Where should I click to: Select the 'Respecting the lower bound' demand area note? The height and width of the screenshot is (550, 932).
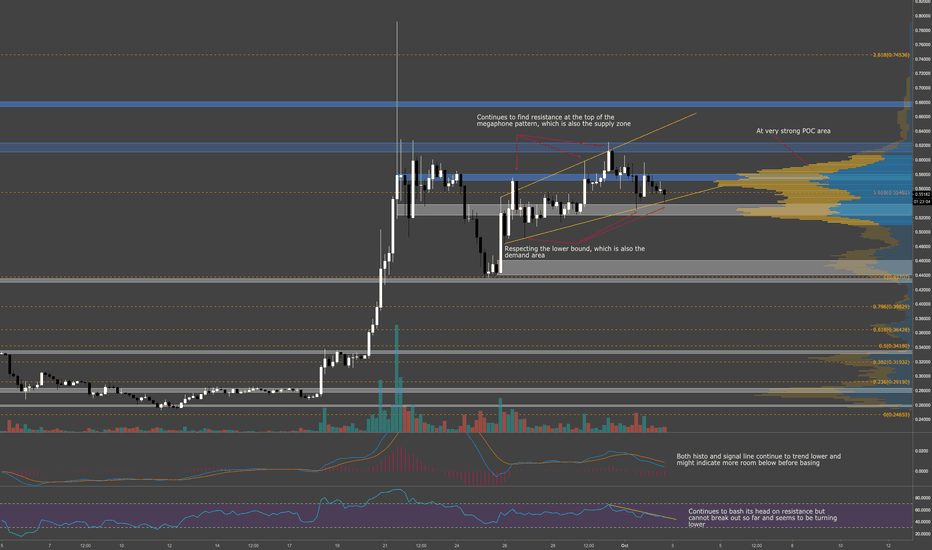(x=574, y=252)
